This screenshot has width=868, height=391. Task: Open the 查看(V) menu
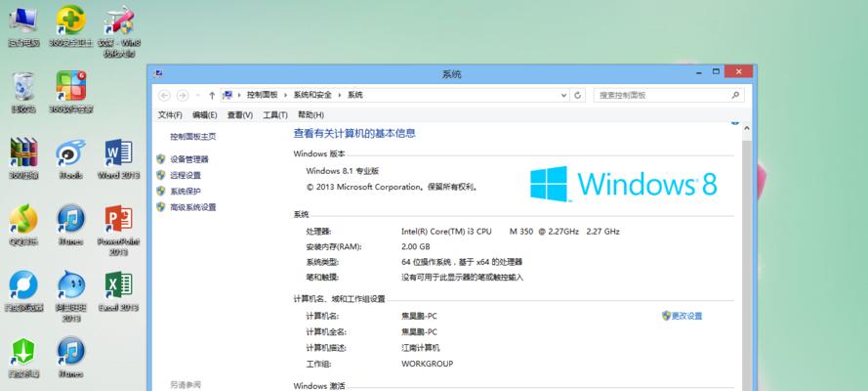coord(239,115)
